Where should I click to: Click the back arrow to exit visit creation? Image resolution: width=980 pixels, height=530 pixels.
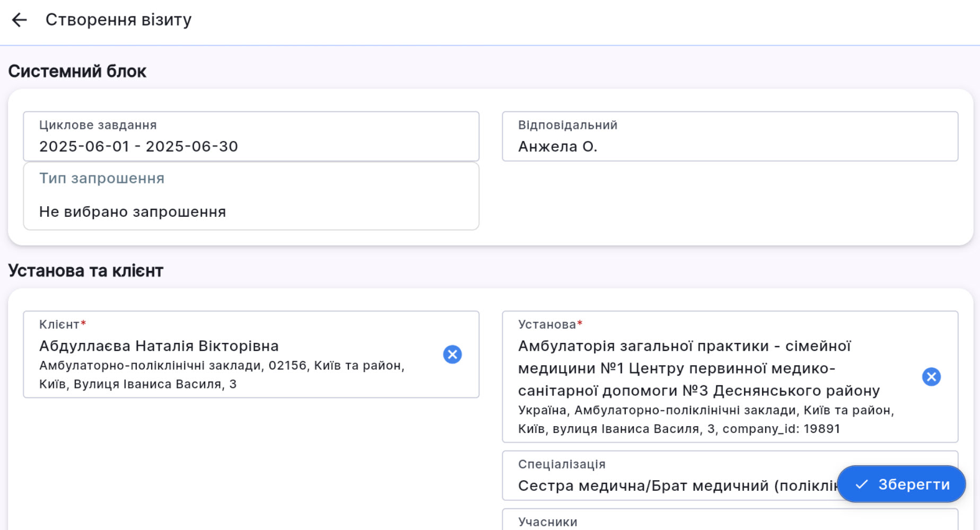tap(19, 20)
